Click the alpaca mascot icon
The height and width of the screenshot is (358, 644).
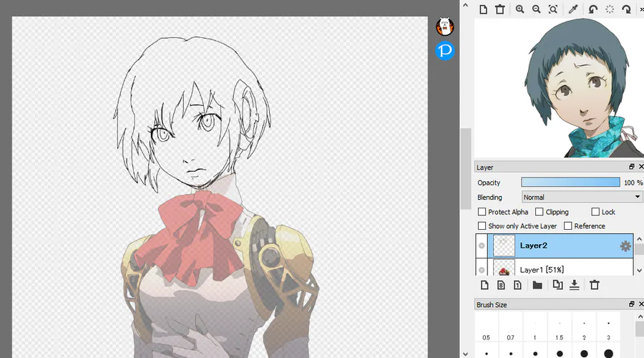coord(445,26)
